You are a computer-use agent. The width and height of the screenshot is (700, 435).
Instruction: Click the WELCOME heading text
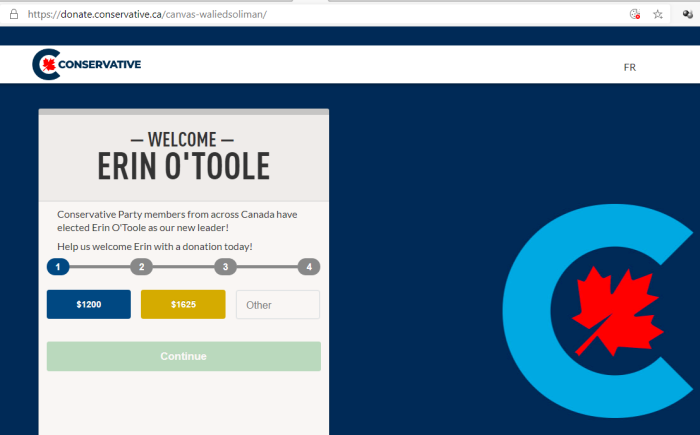point(182,140)
